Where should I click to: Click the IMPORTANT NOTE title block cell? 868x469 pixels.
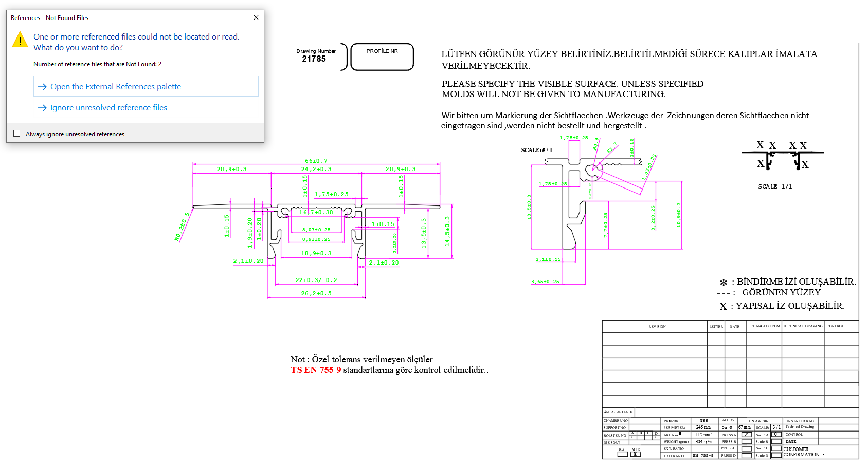click(618, 412)
